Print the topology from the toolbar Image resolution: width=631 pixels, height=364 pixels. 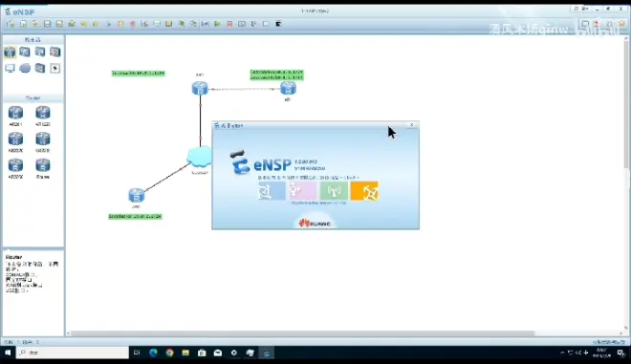[72, 24]
